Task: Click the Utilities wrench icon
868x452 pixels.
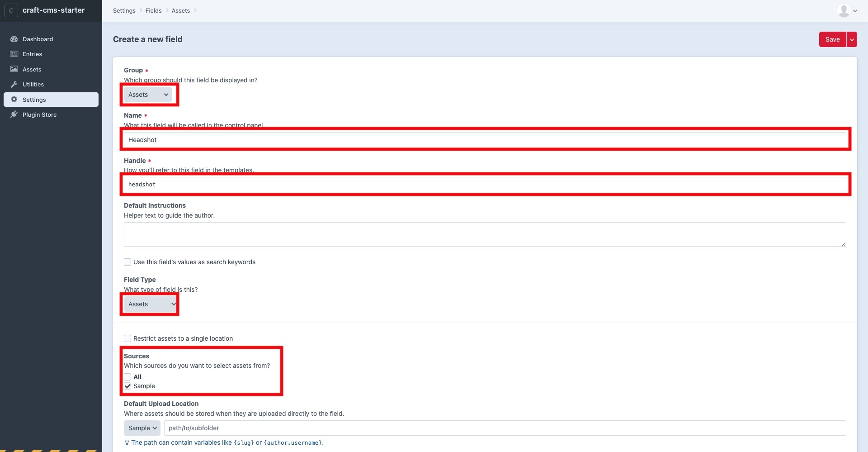Action: [x=14, y=84]
